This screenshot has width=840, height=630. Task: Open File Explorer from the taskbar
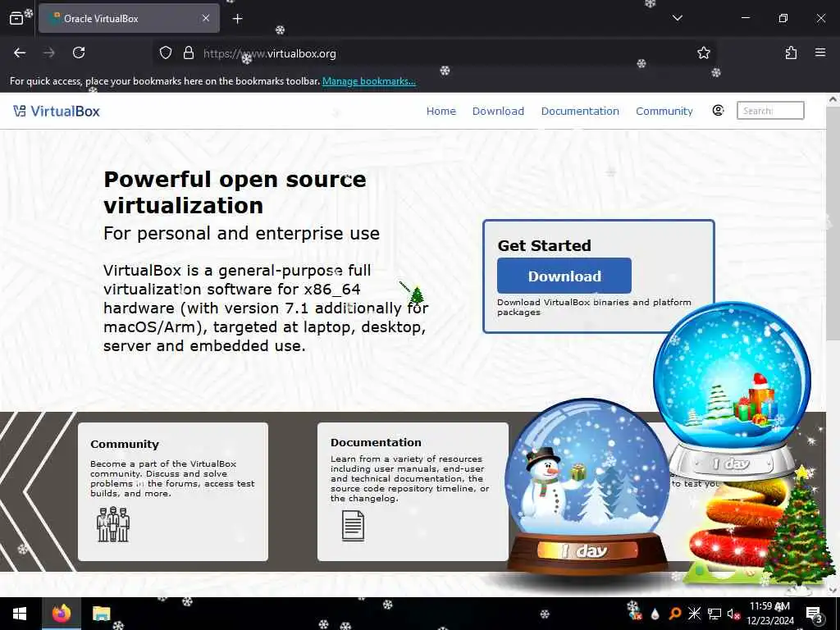(101, 614)
